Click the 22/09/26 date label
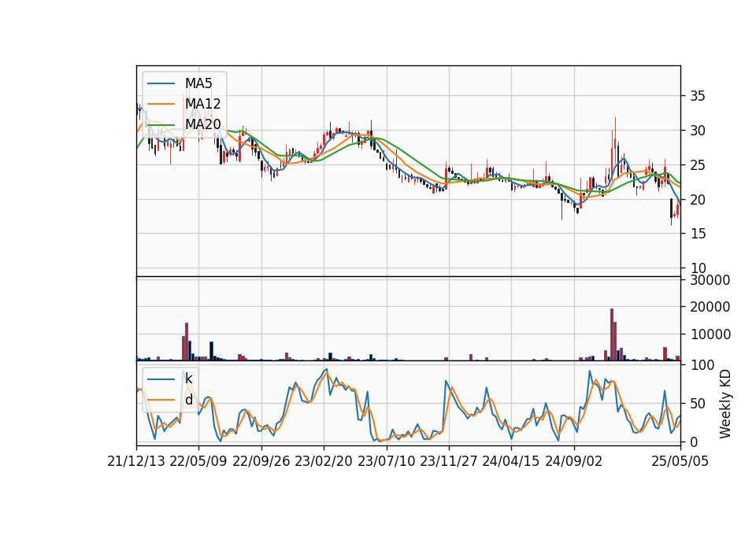The image size is (756, 543). (x=261, y=461)
